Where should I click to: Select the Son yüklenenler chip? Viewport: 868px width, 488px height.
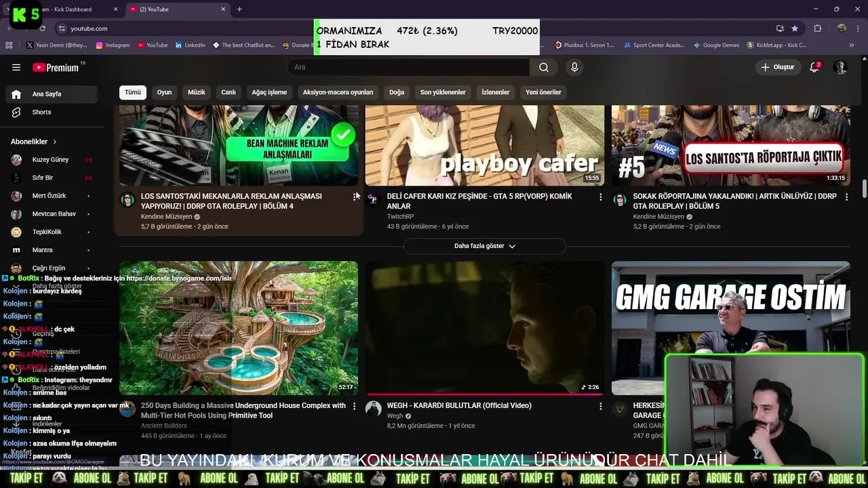click(x=443, y=92)
